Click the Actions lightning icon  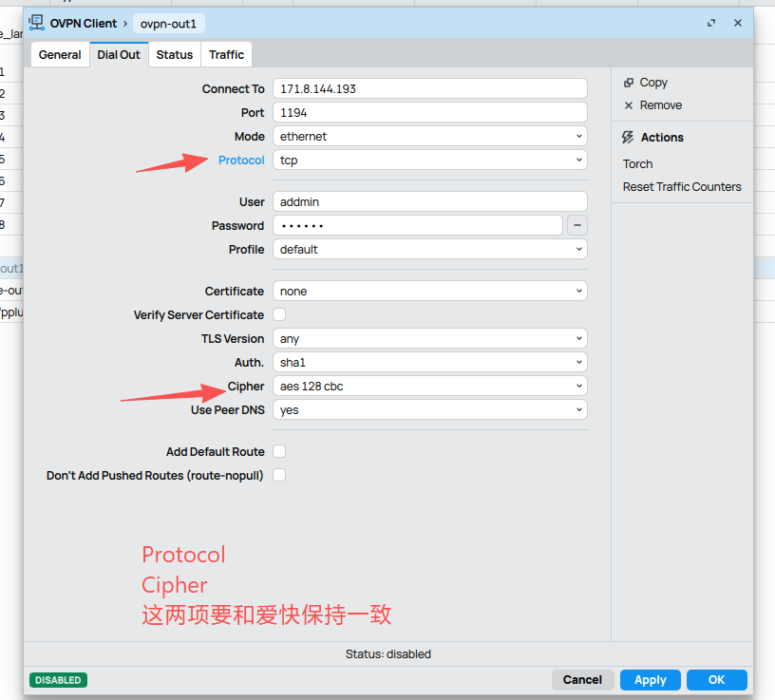(628, 138)
